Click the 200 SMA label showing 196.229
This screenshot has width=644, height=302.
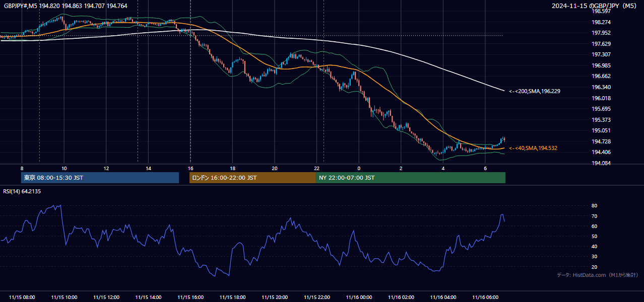click(x=535, y=92)
